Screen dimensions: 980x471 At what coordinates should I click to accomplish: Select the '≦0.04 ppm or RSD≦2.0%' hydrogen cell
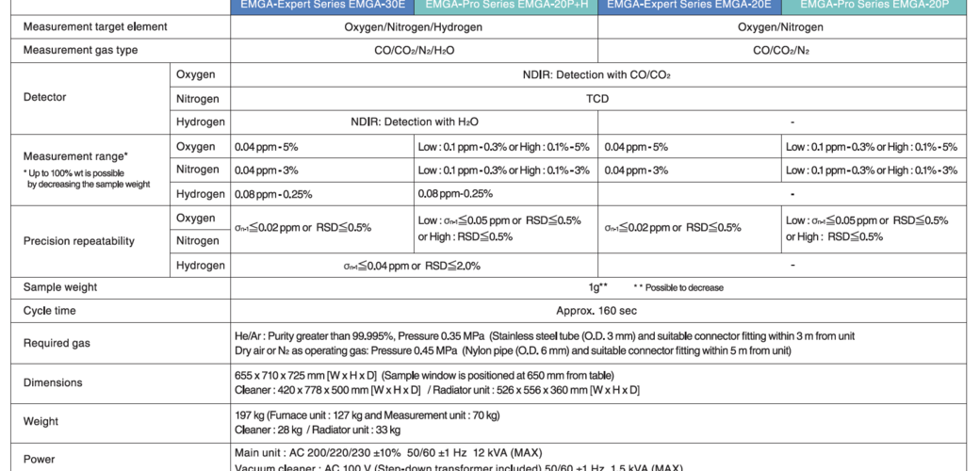point(412,266)
